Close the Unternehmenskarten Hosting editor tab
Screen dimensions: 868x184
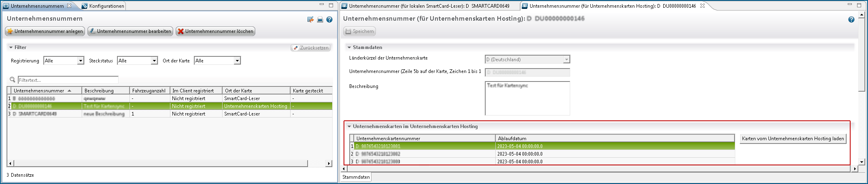coord(702,6)
